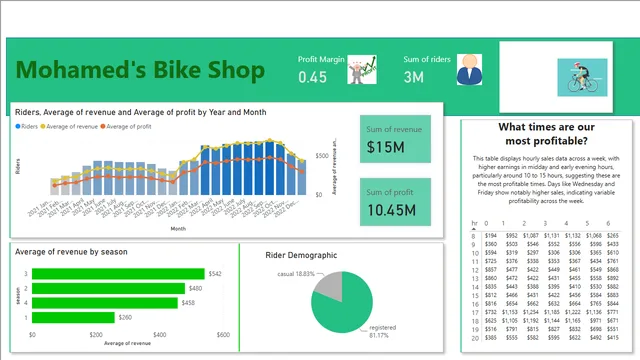Click cell $868 in hour 12 row
The width and height of the screenshot is (640, 360).
tap(613, 269)
